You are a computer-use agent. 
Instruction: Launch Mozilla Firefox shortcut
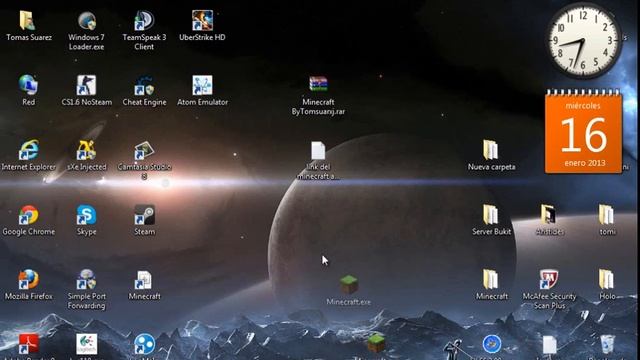click(28, 280)
